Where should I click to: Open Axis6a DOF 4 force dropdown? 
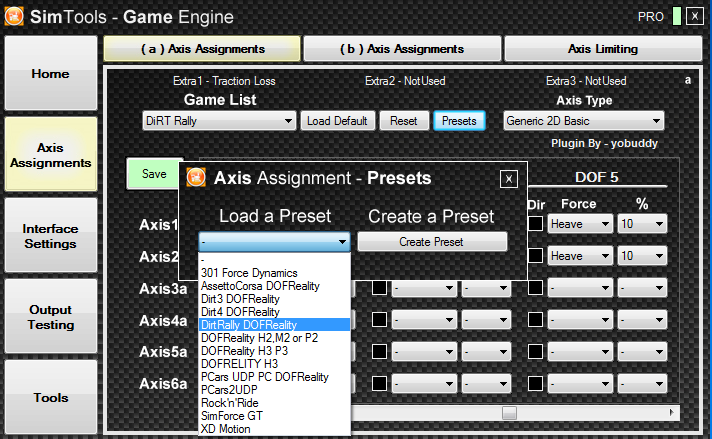coord(424,384)
